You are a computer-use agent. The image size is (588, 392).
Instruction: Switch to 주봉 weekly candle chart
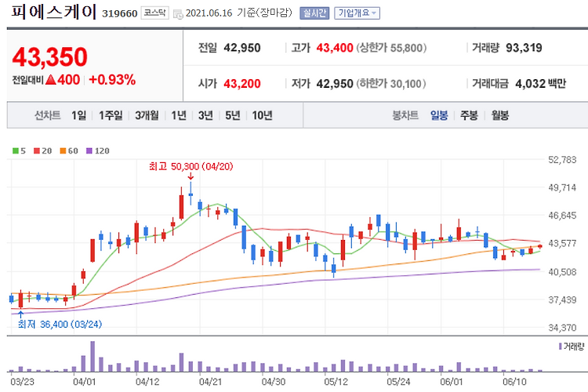pyautogui.click(x=469, y=115)
